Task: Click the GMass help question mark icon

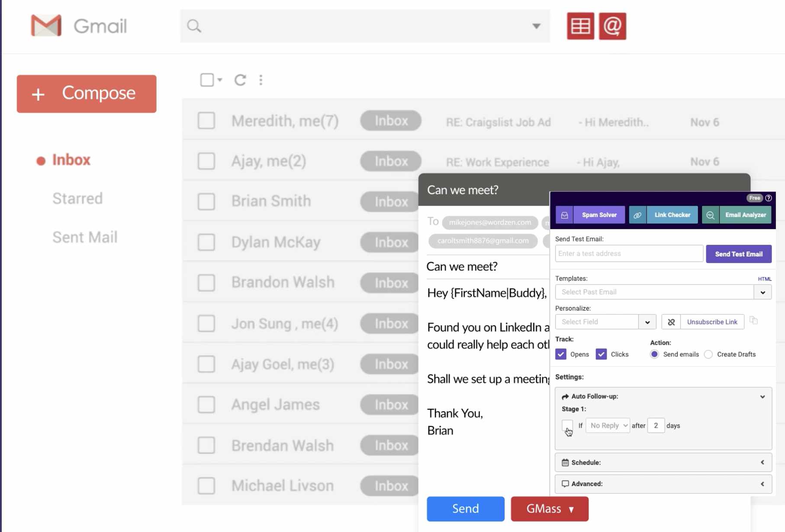Action: (769, 198)
